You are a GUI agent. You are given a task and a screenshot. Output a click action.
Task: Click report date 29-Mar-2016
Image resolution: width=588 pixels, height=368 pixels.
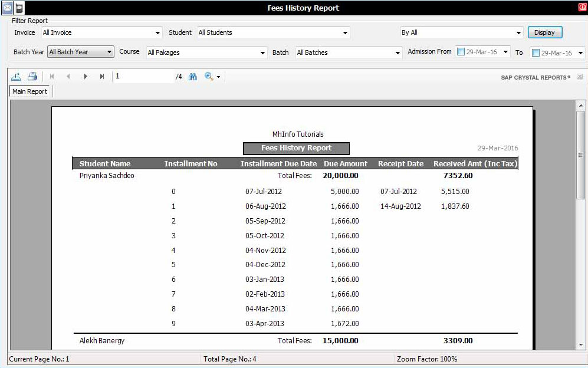pyautogui.click(x=498, y=148)
